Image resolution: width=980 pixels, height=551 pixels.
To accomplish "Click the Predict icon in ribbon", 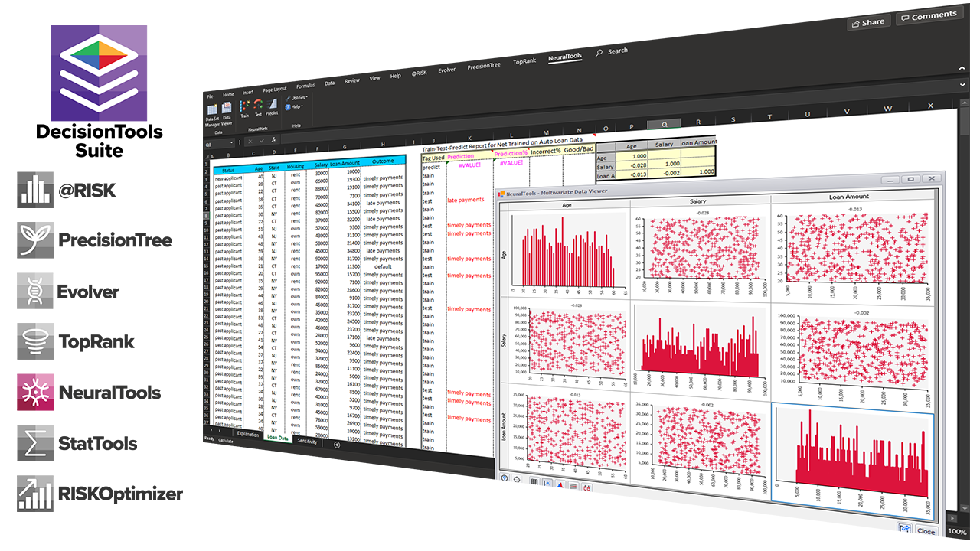I will [272, 103].
